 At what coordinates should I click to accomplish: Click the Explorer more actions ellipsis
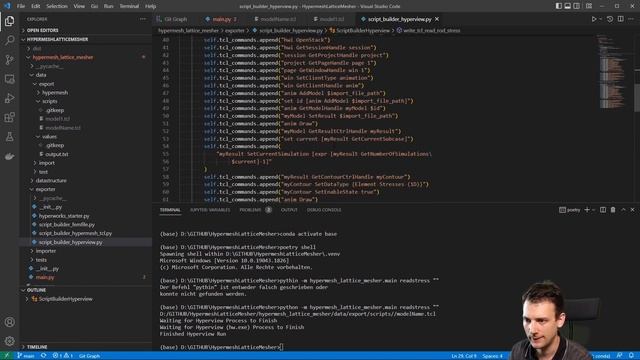(143, 19)
